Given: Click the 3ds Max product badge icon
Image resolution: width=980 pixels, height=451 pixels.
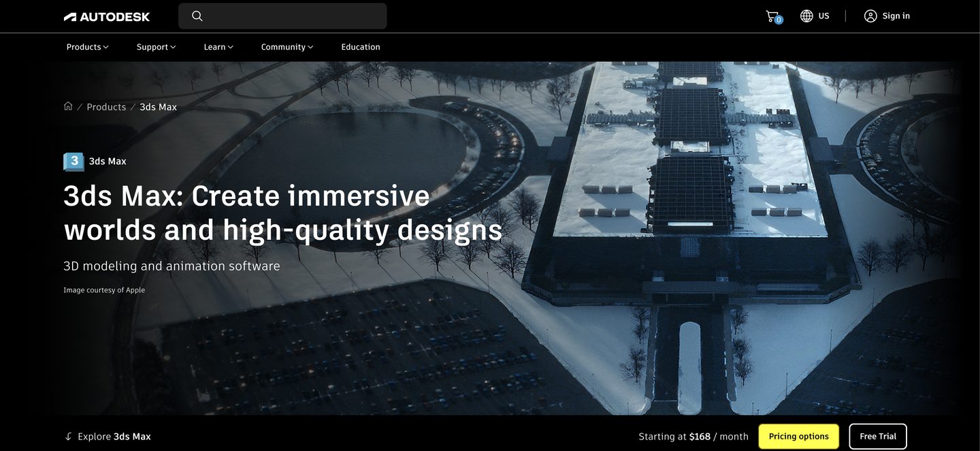Looking at the screenshot, I should coord(73,161).
